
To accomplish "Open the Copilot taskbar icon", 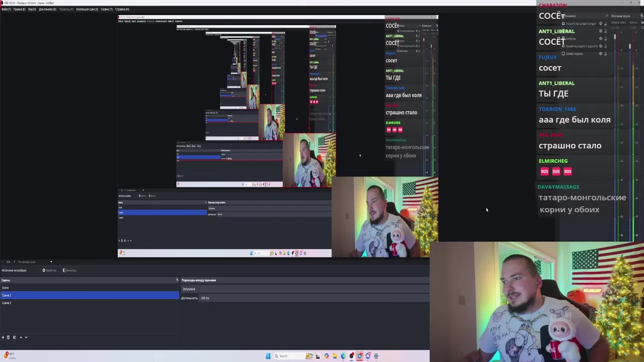I will [x=327, y=356].
